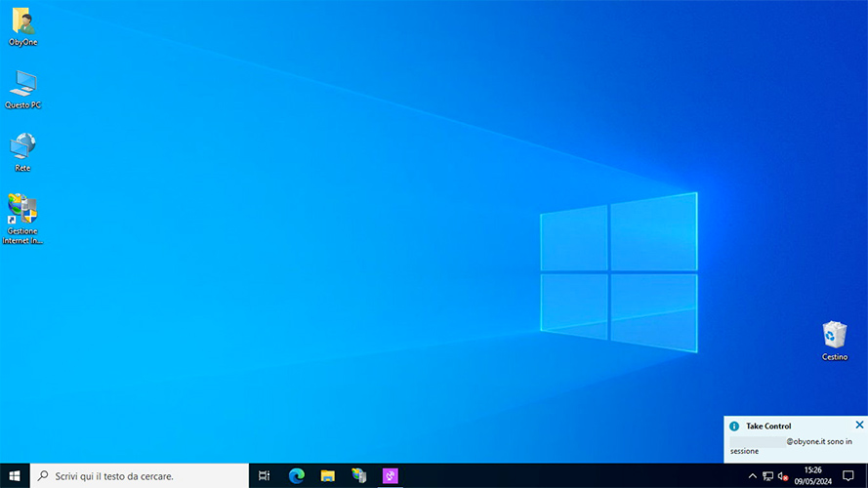Screen dimensions: 868x488
Task: Open the clock showing 15:26
Action: pyautogui.click(x=812, y=476)
